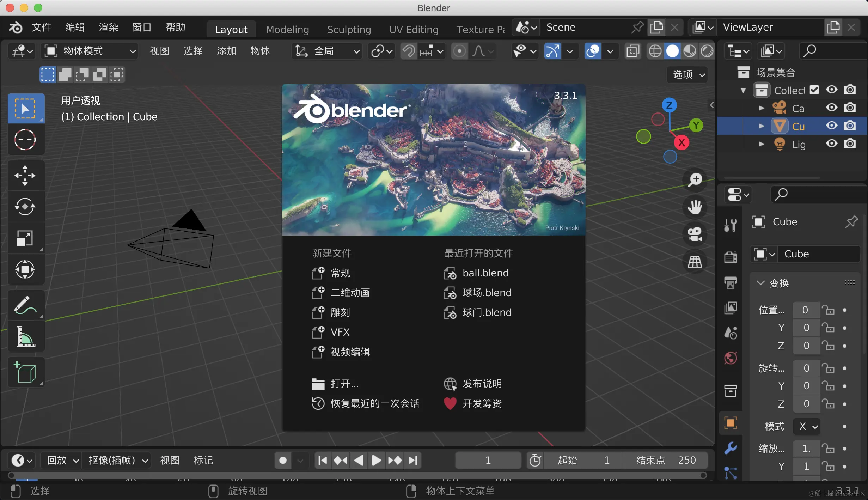Open the 文件 (File) menu
Viewport: 868px width, 500px height.
click(x=41, y=27)
